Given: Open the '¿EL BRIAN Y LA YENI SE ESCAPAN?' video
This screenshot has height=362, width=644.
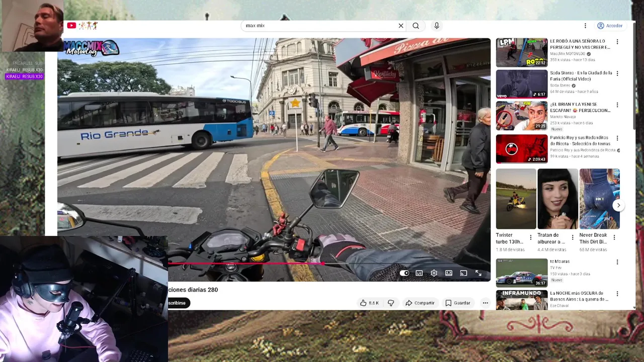Looking at the screenshot, I should [522, 116].
